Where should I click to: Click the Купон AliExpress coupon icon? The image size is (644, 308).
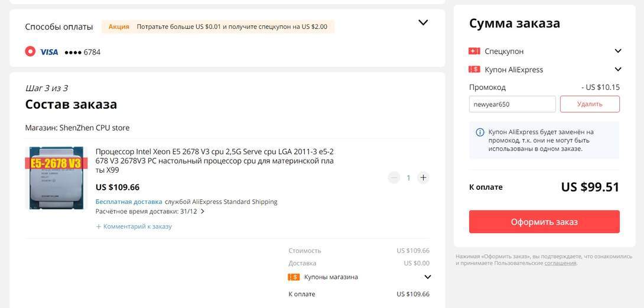click(474, 70)
